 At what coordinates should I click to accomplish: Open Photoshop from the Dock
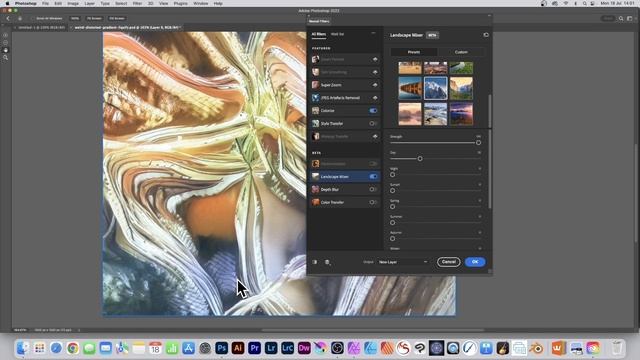221,348
